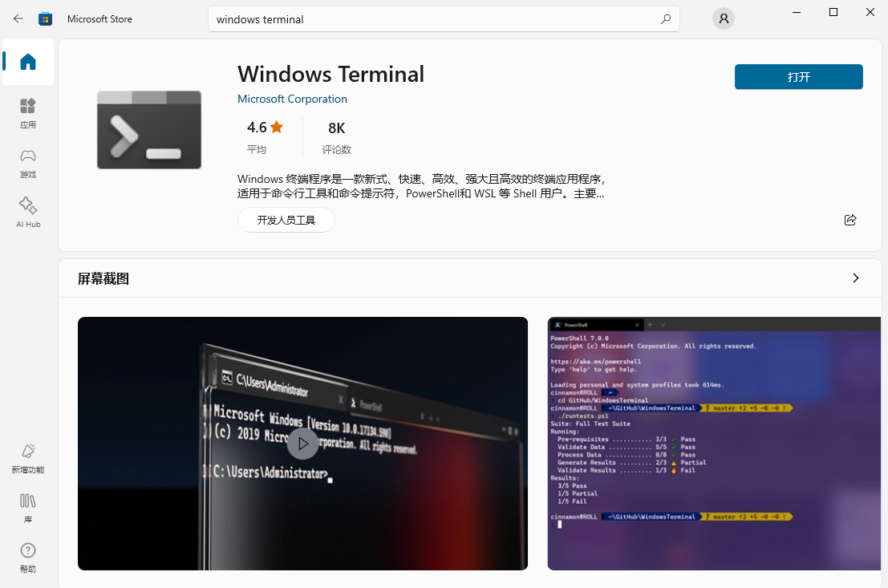888x588 pixels.
Task: Open the PowerShell screenshot thumbnail
Action: point(713,443)
